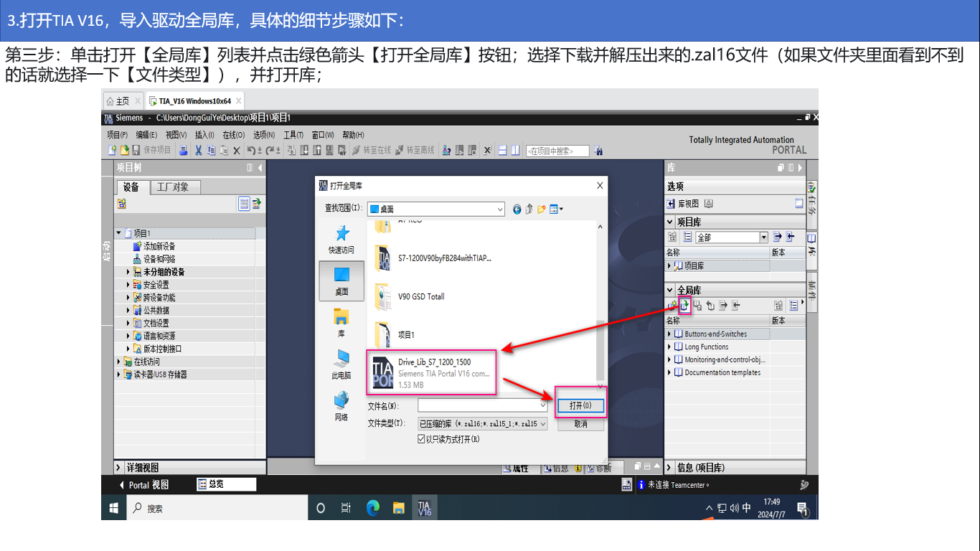Open the project library filter dropdown
The image size is (980, 551).
pos(763,237)
